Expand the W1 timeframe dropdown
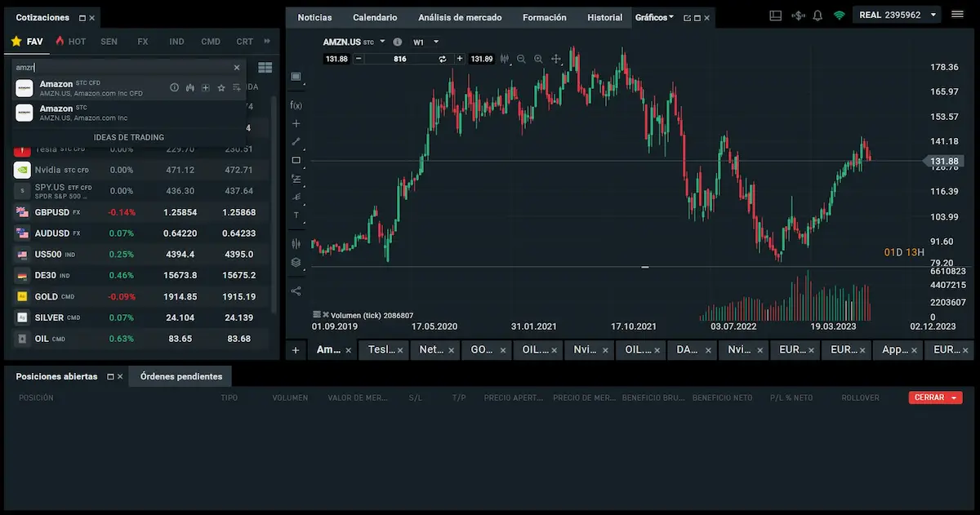 pos(436,42)
